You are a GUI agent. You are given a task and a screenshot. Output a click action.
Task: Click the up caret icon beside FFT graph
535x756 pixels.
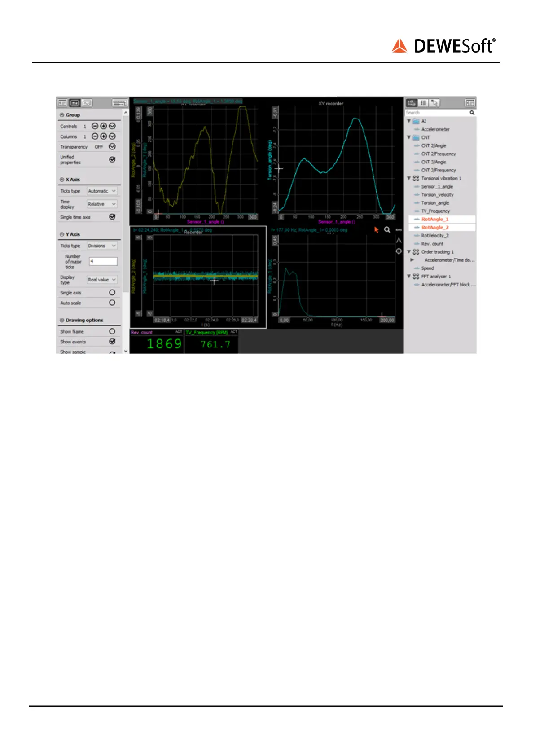pyautogui.click(x=399, y=241)
